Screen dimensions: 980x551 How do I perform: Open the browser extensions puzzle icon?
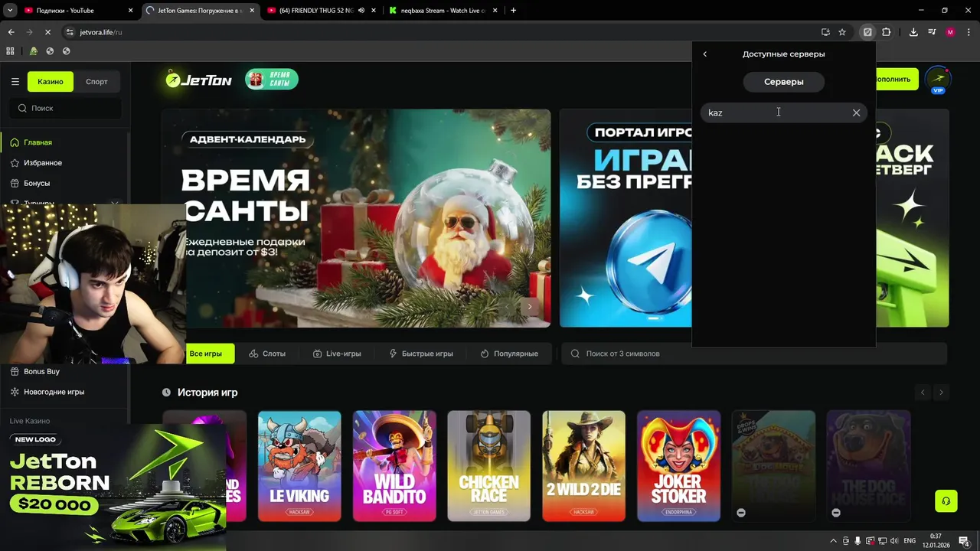(887, 32)
